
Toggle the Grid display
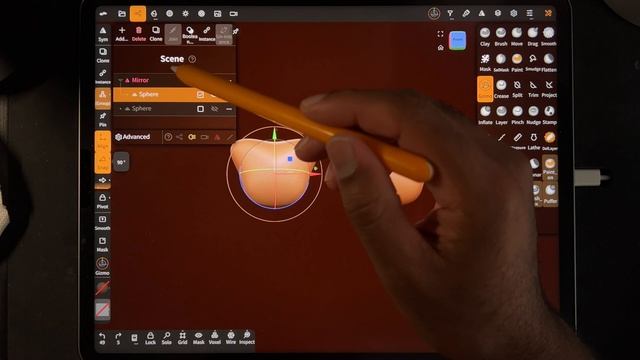pos(182,338)
